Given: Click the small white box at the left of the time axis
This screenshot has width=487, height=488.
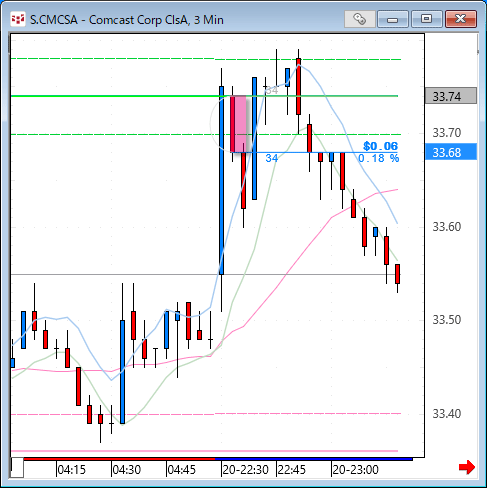Looking at the screenshot, I should click(17, 468).
